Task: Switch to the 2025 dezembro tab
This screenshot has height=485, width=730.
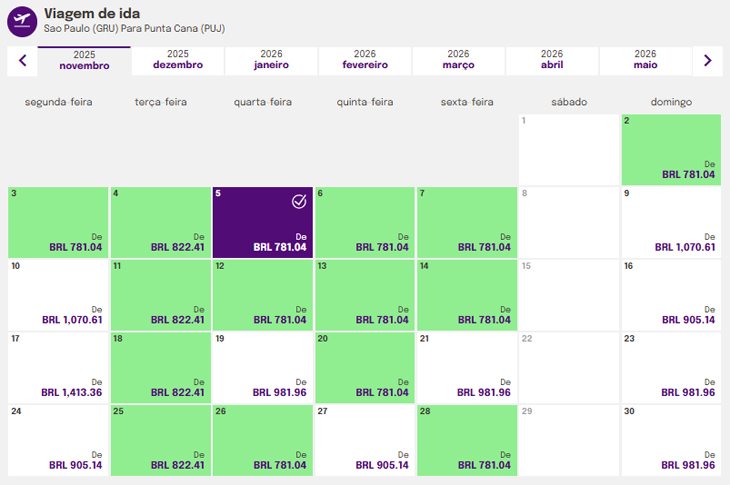Action: click(x=178, y=60)
